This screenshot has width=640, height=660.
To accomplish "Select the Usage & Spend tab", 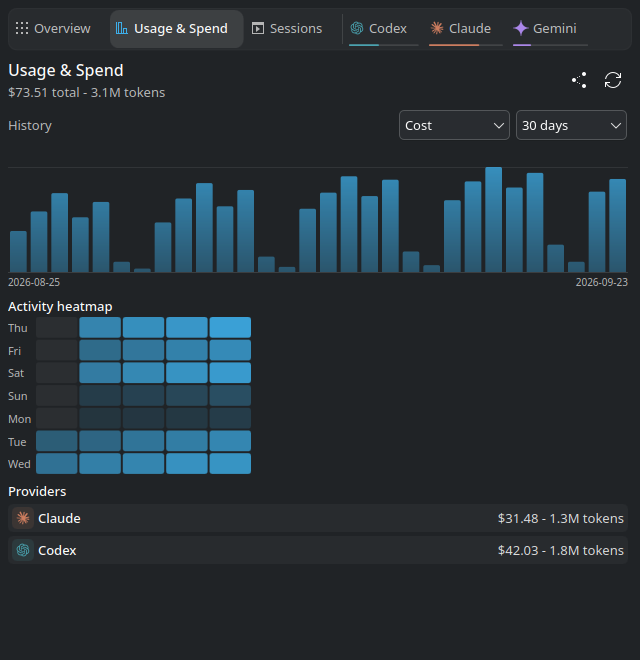I will [176, 29].
